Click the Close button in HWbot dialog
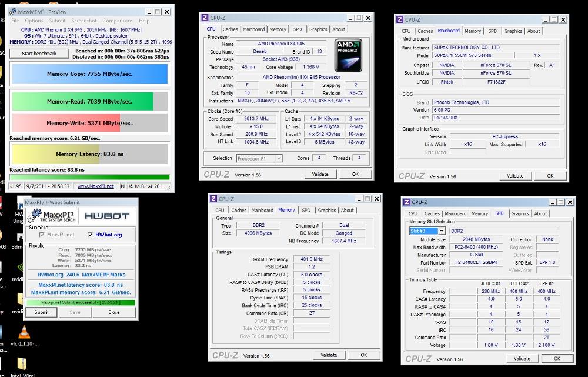This screenshot has height=377, width=588. (113, 312)
